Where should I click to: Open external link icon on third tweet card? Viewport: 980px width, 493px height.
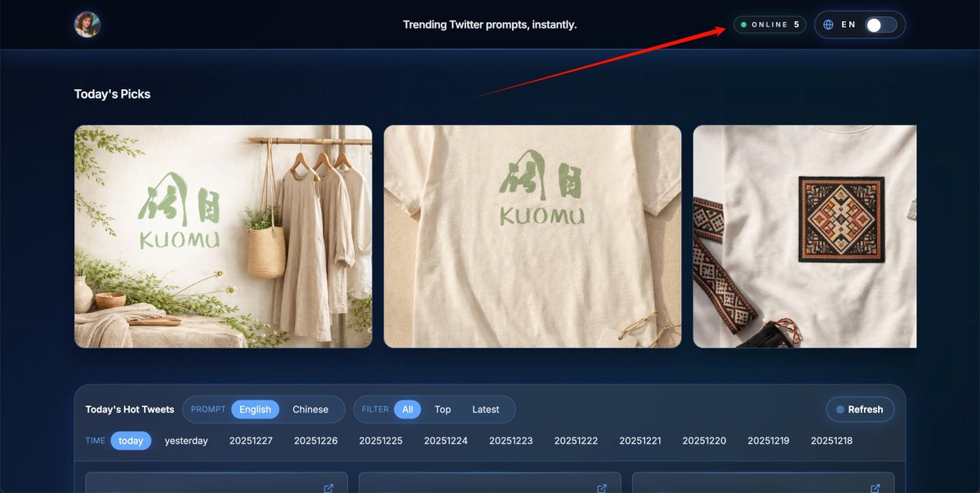[875, 488]
